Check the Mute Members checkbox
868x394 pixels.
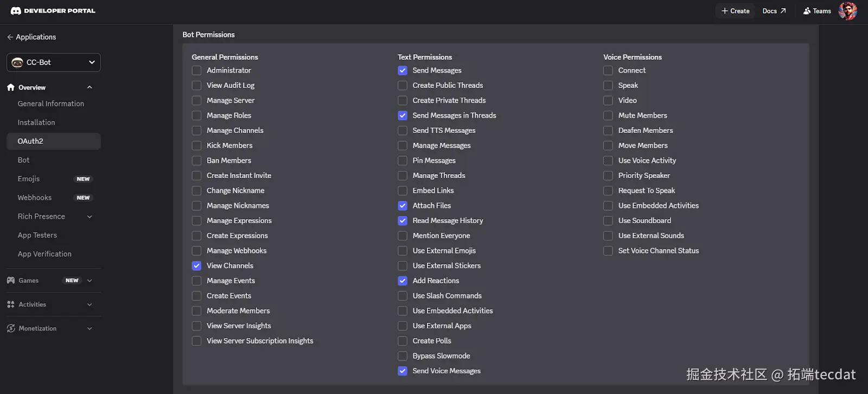608,116
